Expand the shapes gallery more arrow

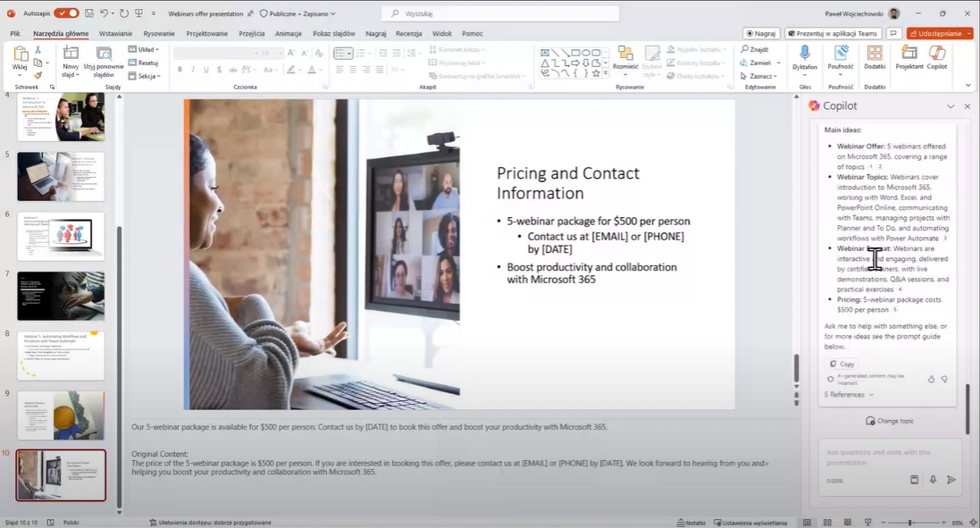pos(606,74)
